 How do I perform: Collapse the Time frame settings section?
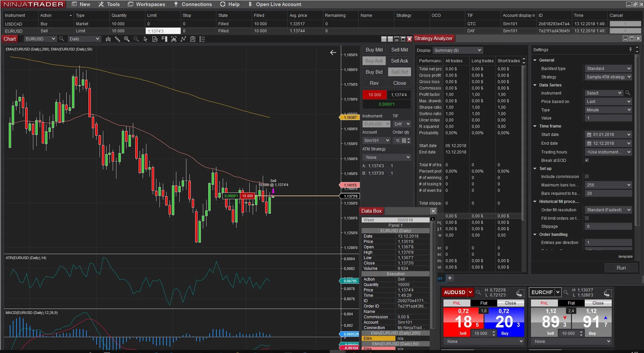[535, 126]
